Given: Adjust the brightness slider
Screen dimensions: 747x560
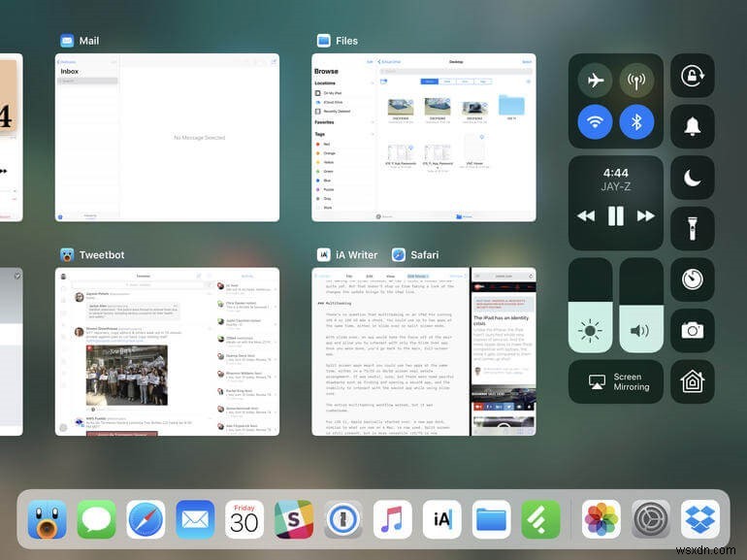Looking at the screenshot, I should [590, 305].
